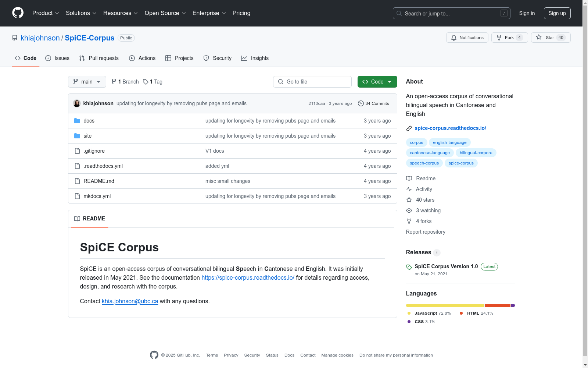Expand the Enterprise menu
This screenshot has width=588, height=368.
tap(209, 13)
